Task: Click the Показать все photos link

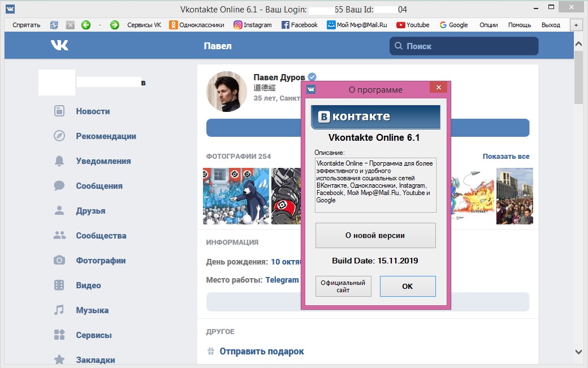Action: (506, 156)
